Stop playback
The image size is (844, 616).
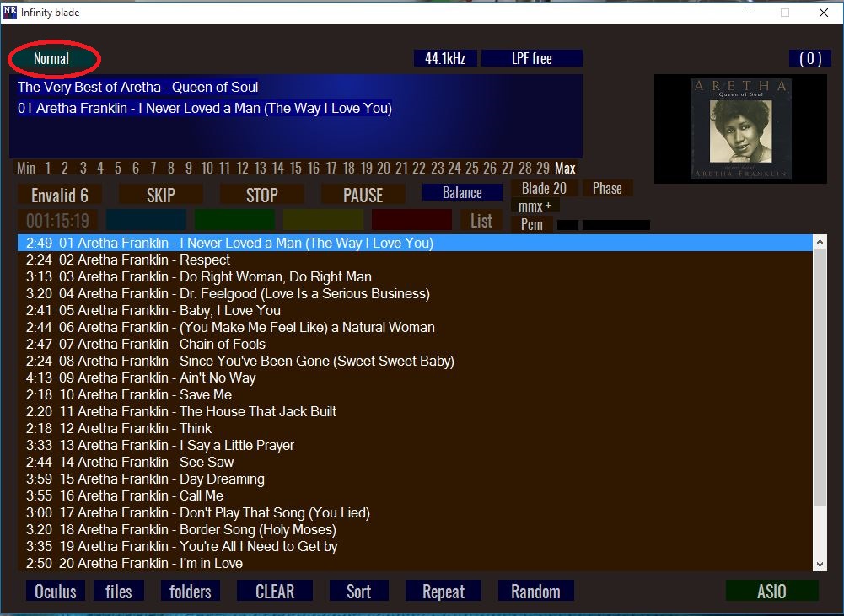point(261,195)
